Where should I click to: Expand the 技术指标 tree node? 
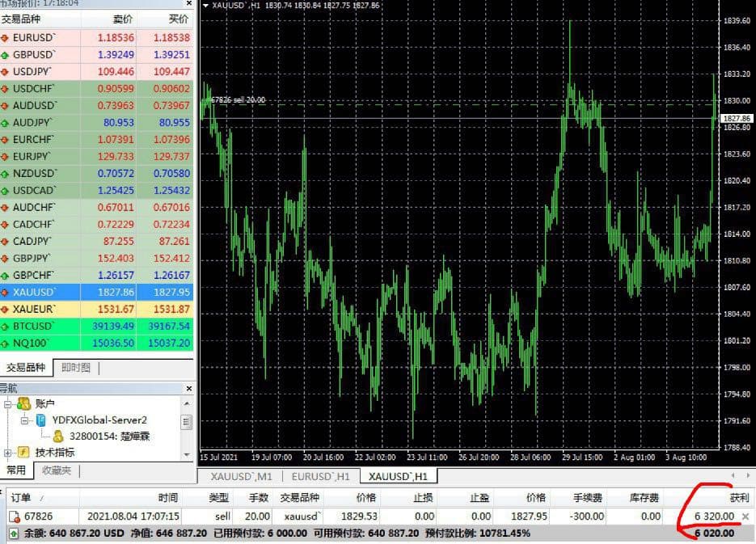point(8,453)
